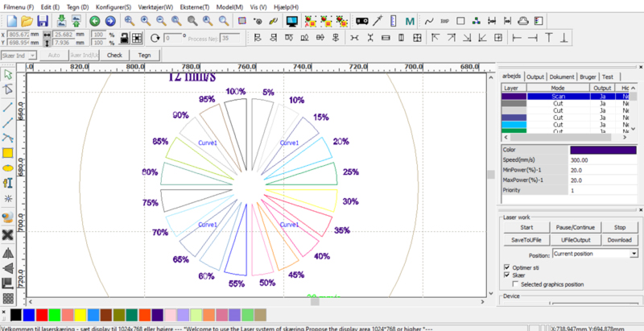Click the Save file icon
644x331 pixels.
tap(43, 20)
